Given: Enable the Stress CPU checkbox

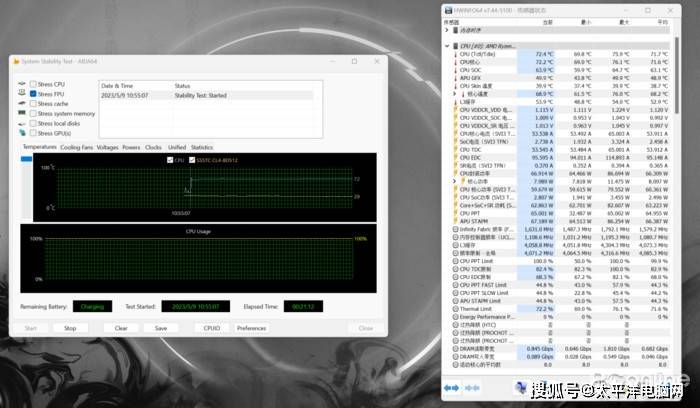Looking at the screenshot, I should tap(33, 84).
